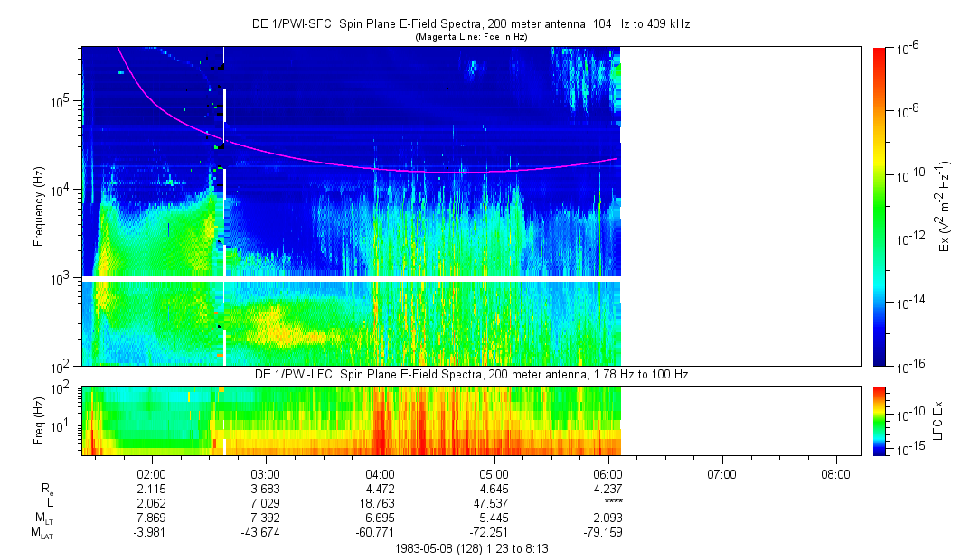
Task: Click the MLAT value -3.981
Action: (148, 533)
